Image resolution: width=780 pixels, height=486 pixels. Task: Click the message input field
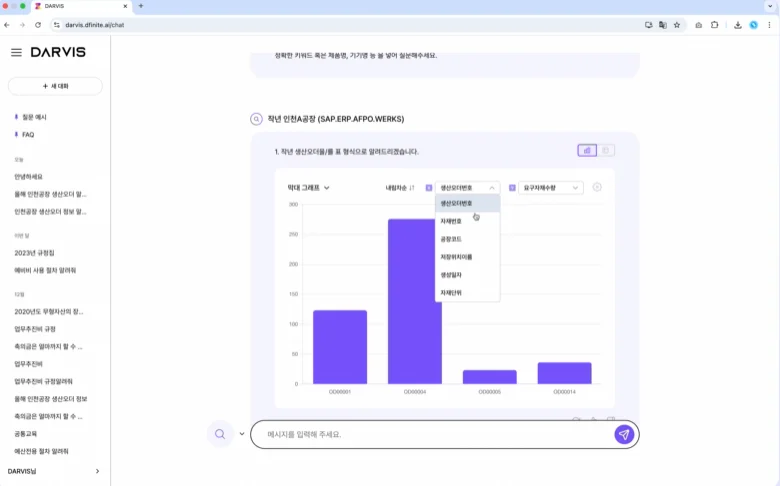[x=430, y=434]
